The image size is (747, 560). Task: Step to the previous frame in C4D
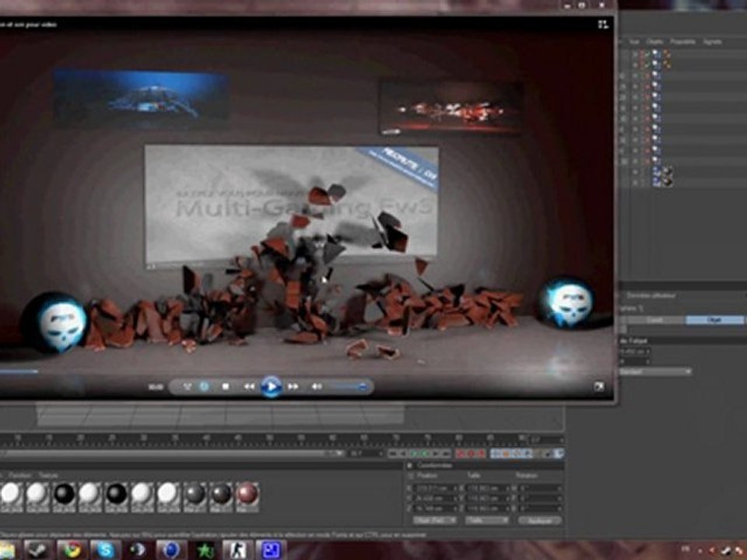(x=404, y=453)
